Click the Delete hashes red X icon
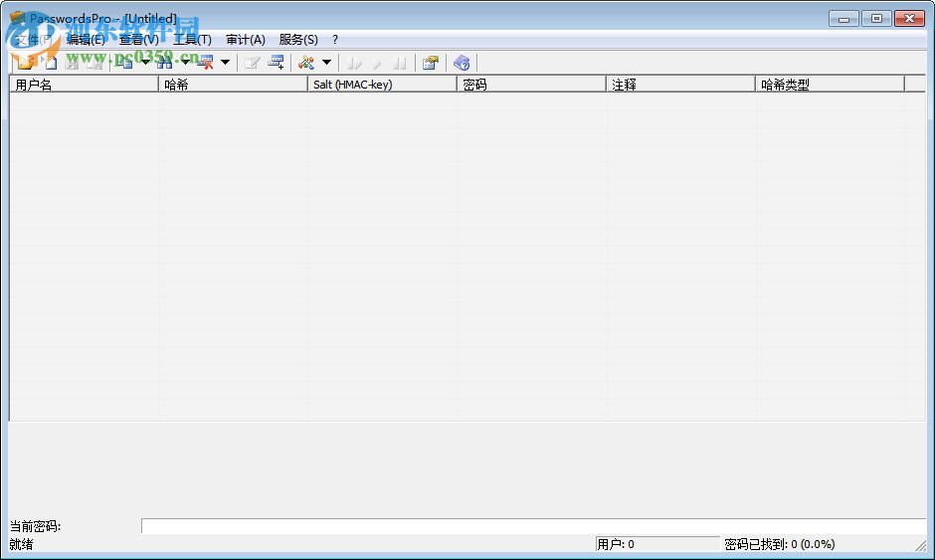The width and height of the screenshot is (935, 560). [x=205, y=62]
